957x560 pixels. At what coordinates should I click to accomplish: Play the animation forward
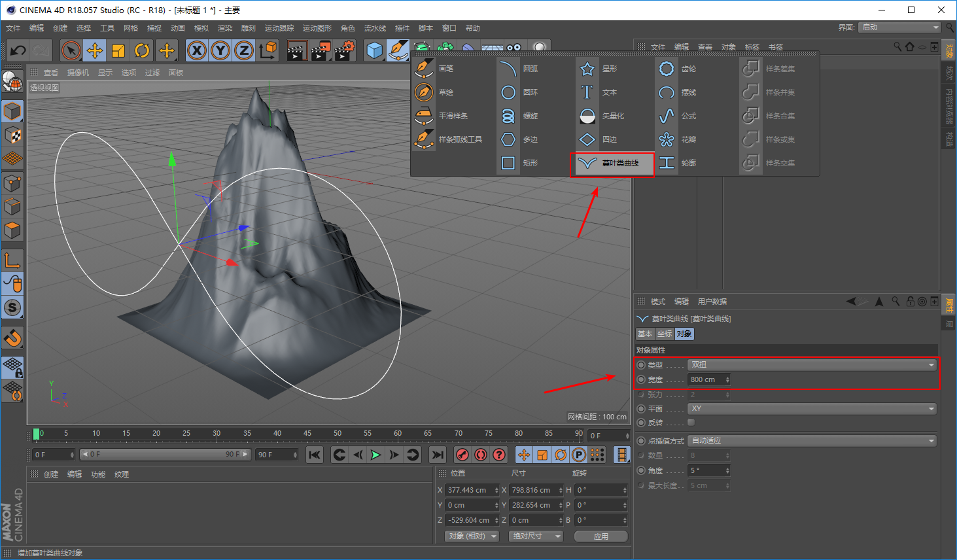point(375,455)
